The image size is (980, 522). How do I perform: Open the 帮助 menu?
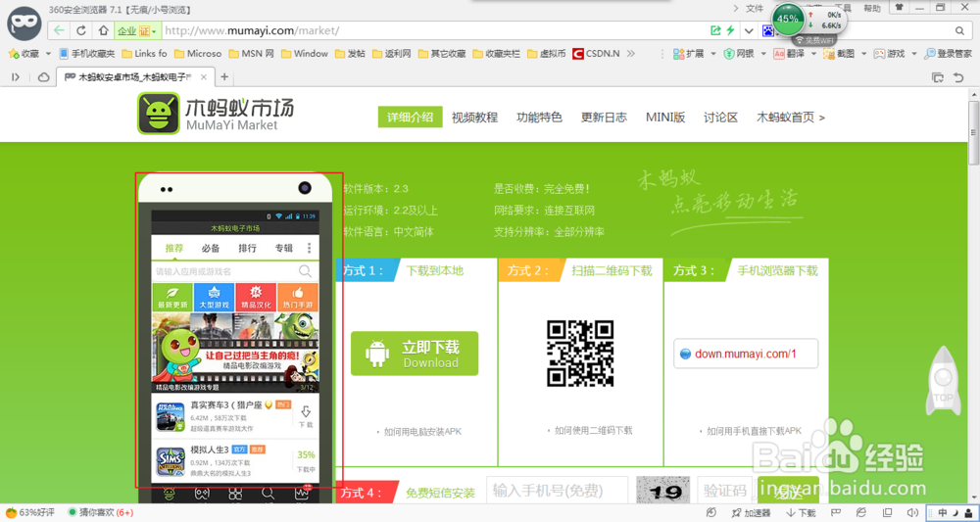coord(872,8)
